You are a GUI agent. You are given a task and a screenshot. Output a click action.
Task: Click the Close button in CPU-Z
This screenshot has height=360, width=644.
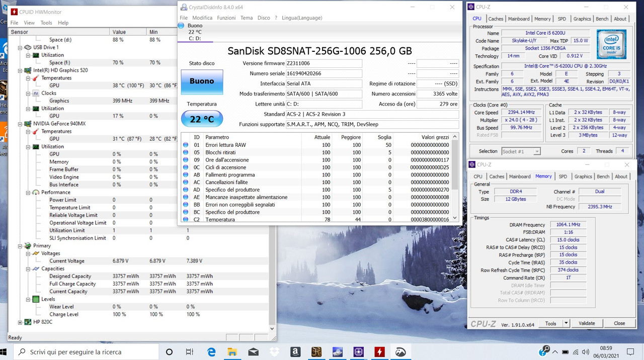619,323
